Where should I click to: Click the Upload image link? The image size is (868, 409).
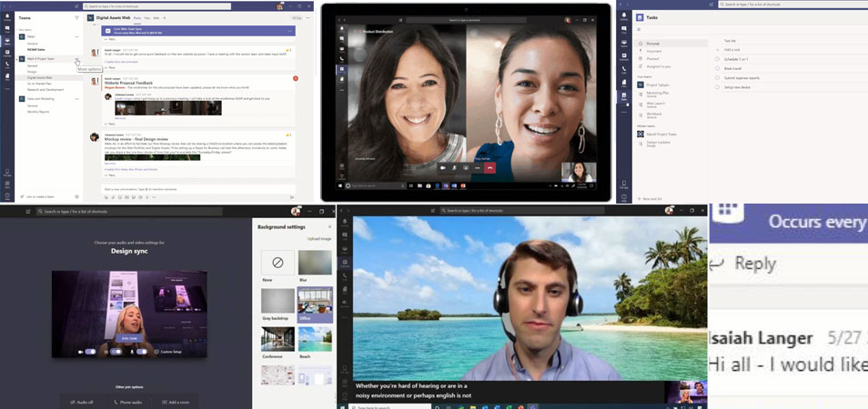point(319,238)
